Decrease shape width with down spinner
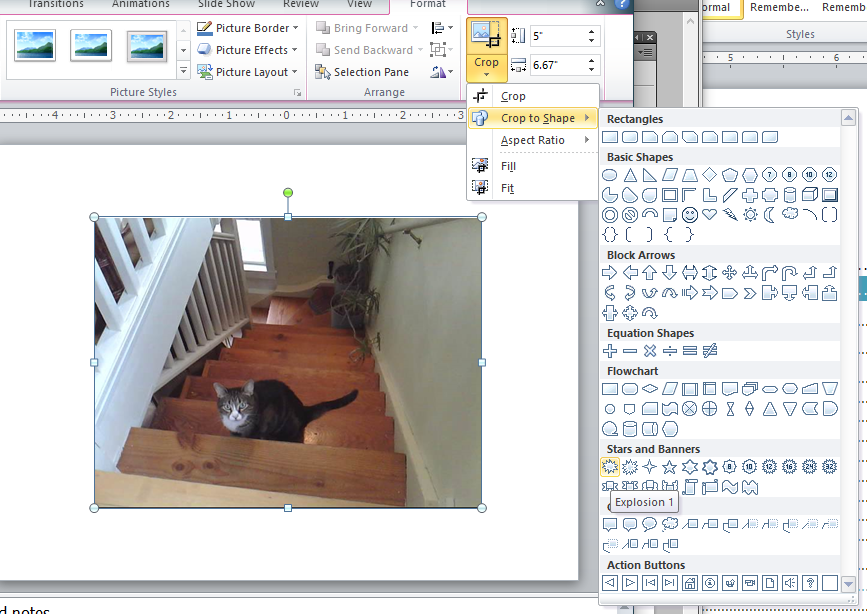Screen dimensions: 867x614 coord(592,70)
